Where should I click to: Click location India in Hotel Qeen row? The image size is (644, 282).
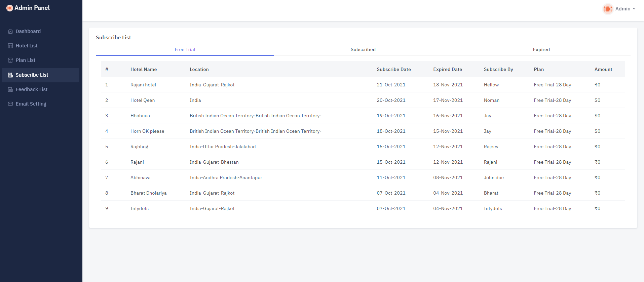195,100
